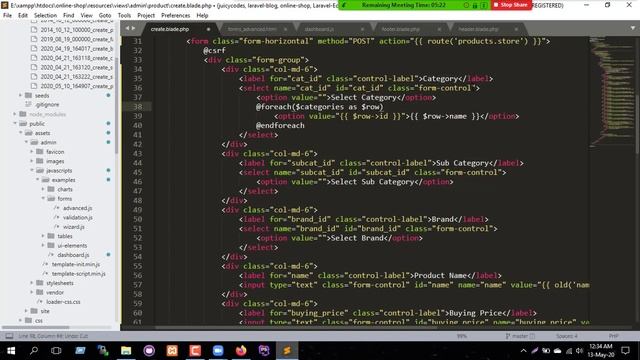This screenshot has height=360, width=640.
Task: Open template-script.min.js in sidebar
Action: coord(78,273)
